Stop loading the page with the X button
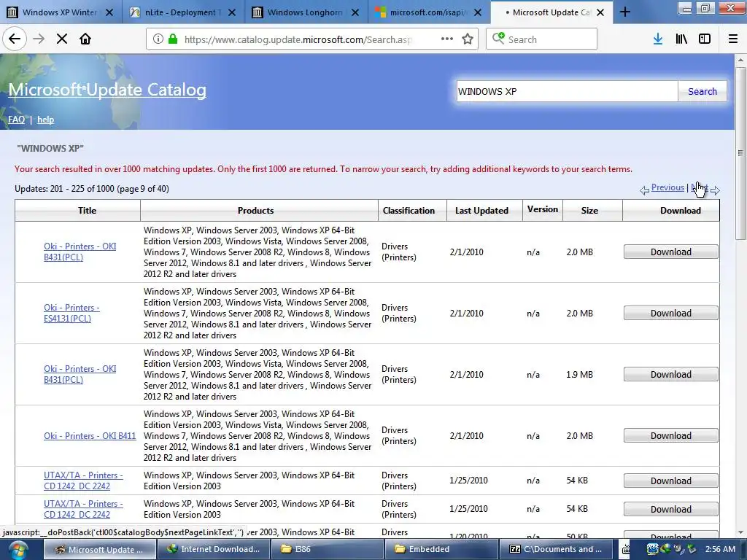 pos(62,39)
